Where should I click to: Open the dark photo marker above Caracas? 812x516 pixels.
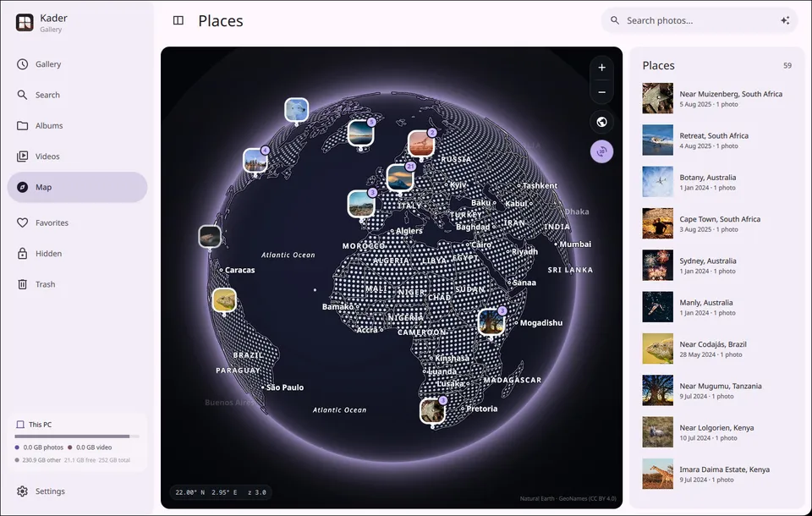pos(210,237)
